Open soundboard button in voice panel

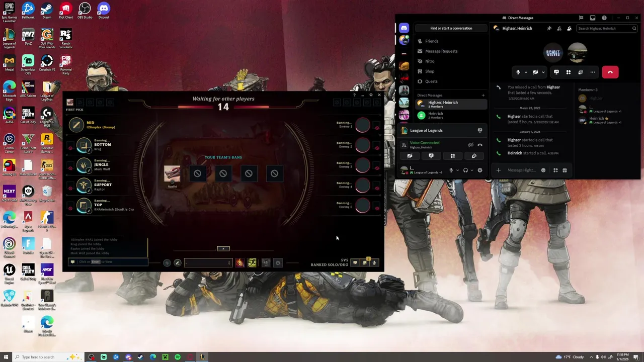tap(474, 156)
